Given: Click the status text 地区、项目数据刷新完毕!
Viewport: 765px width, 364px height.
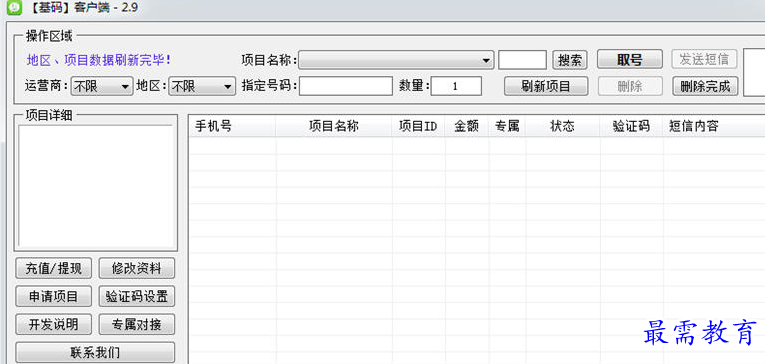Looking at the screenshot, I should [99, 61].
